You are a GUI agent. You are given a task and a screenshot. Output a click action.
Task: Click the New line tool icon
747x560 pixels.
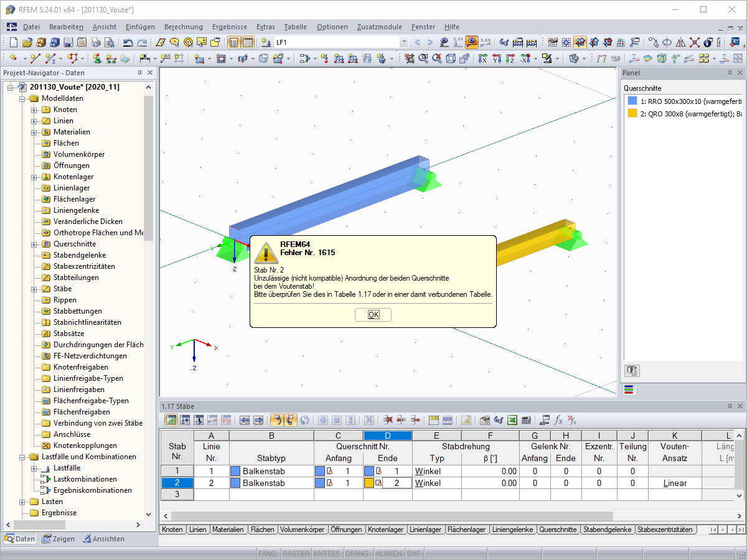coord(35,58)
